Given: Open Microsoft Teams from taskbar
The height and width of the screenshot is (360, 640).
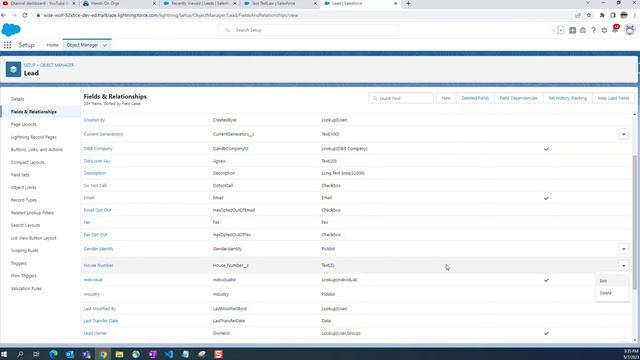Looking at the screenshot, I should pos(87,354).
